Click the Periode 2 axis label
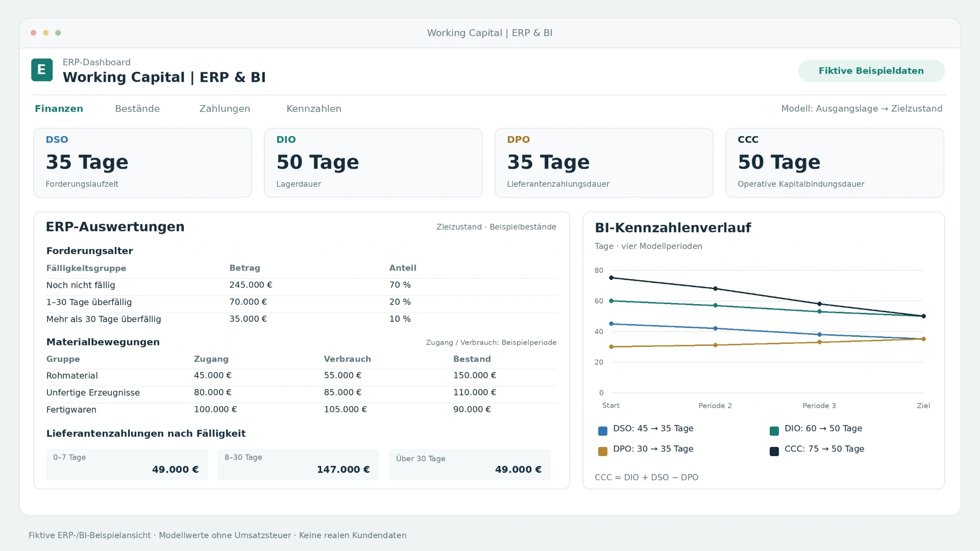This screenshot has width=980, height=551. click(715, 406)
